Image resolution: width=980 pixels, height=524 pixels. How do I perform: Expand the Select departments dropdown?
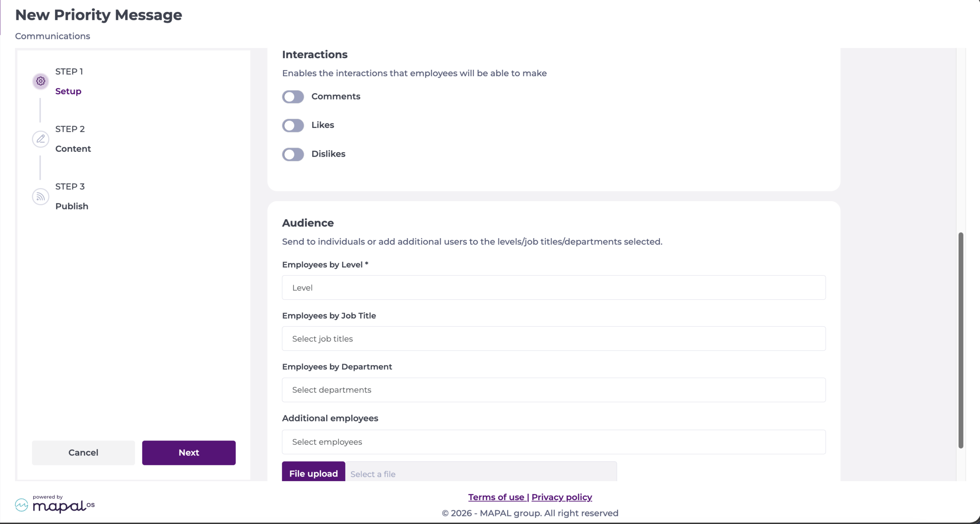point(554,390)
